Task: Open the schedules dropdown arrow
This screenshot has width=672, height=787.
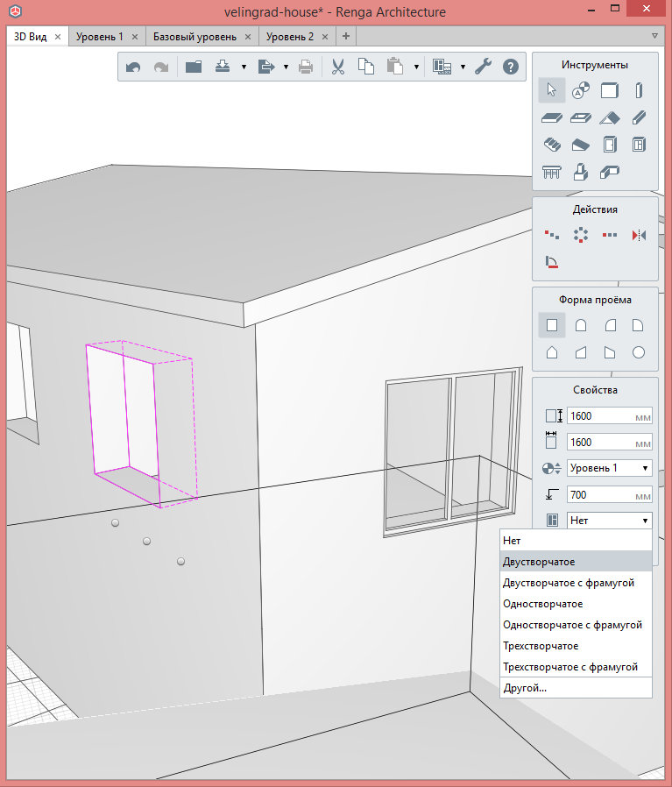Action: point(463,67)
